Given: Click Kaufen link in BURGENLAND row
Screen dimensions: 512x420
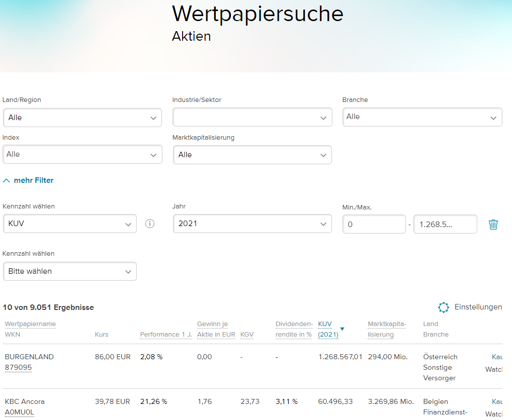Looking at the screenshot, I should [x=497, y=357].
